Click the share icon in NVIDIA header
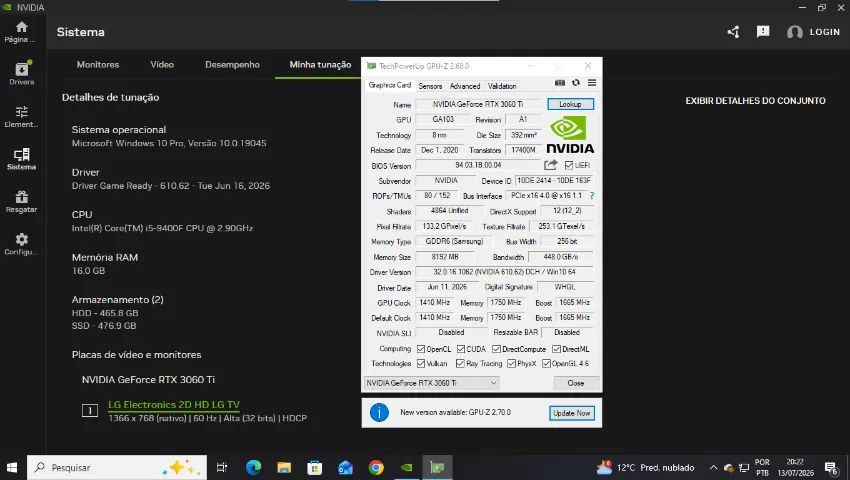The height and width of the screenshot is (480, 850). (x=733, y=32)
